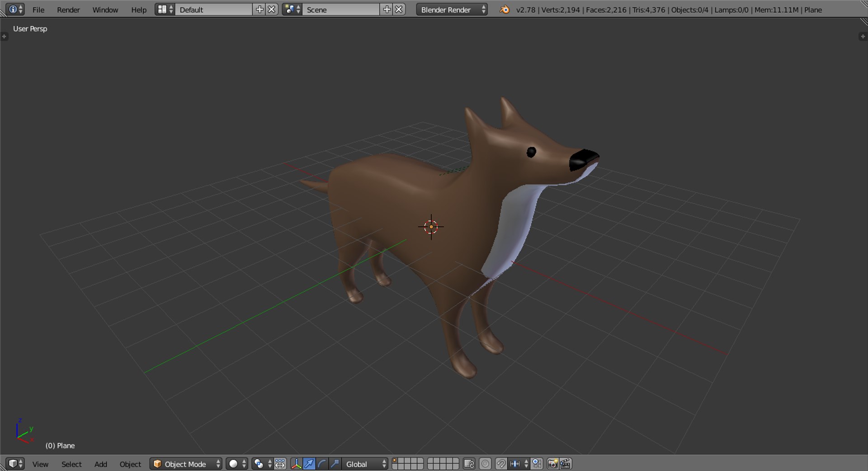The width and height of the screenshot is (868, 471).
Task: Open the Info editor type selector
Action: [x=15, y=10]
